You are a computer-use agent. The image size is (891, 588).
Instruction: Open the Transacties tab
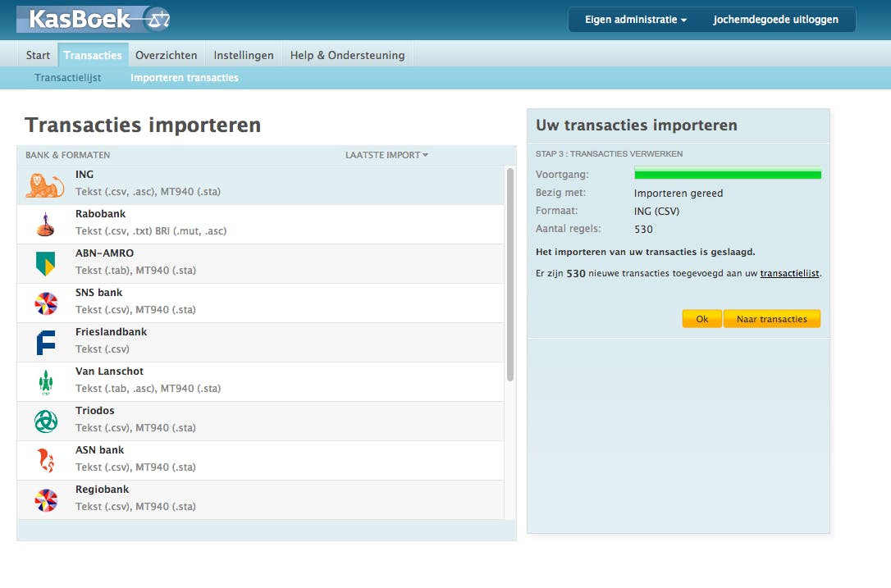[x=93, y=55]
